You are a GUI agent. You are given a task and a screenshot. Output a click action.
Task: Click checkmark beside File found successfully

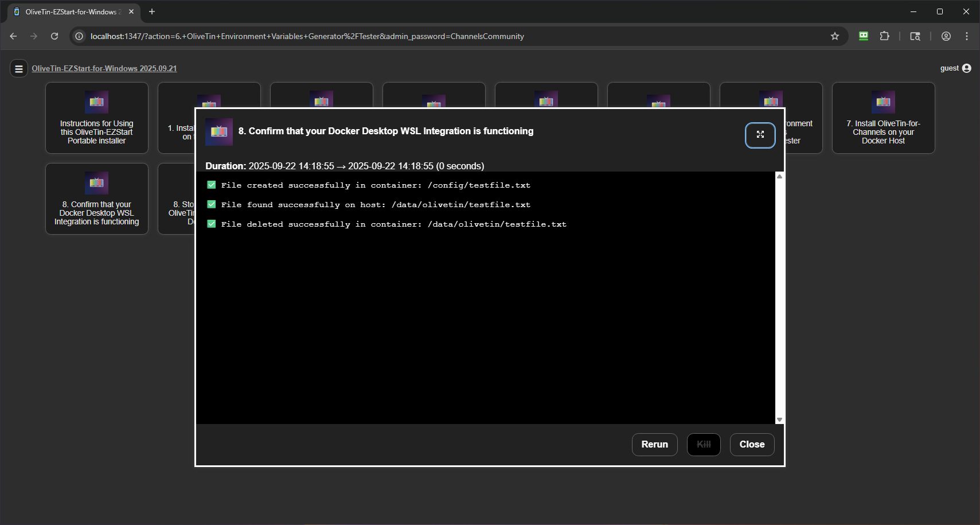[212, 204]
